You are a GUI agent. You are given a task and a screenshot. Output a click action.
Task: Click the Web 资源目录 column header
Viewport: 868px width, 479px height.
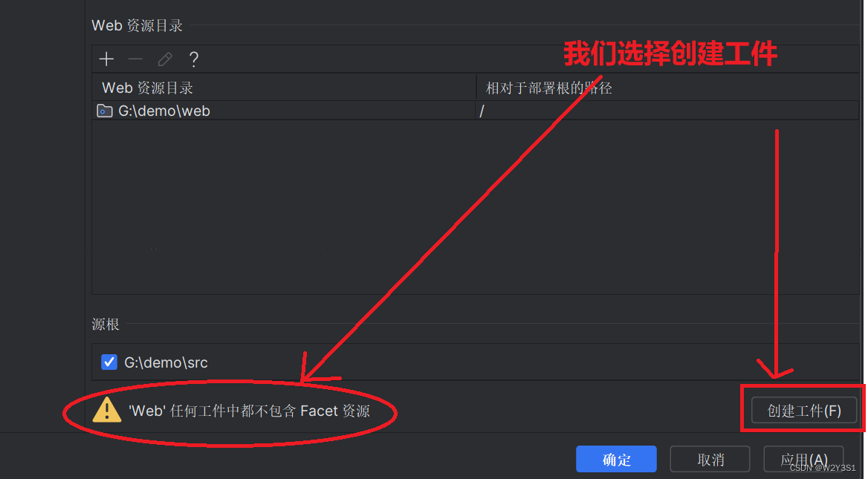click(x=284, y=88)
